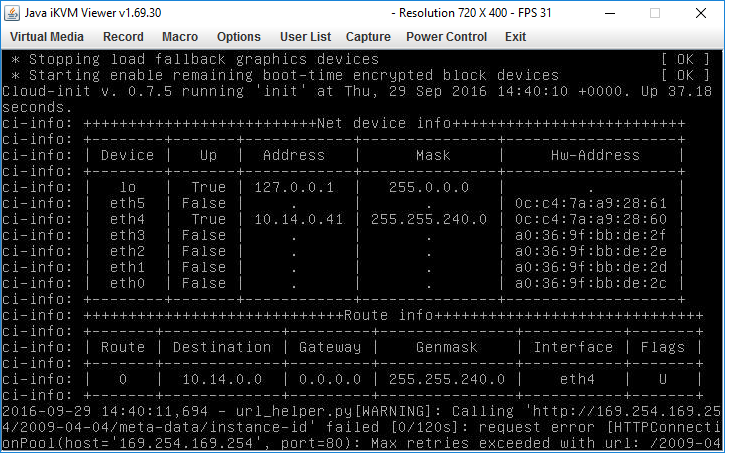
Task: Click the Java icon in title bar
Action: coord(12,13)
